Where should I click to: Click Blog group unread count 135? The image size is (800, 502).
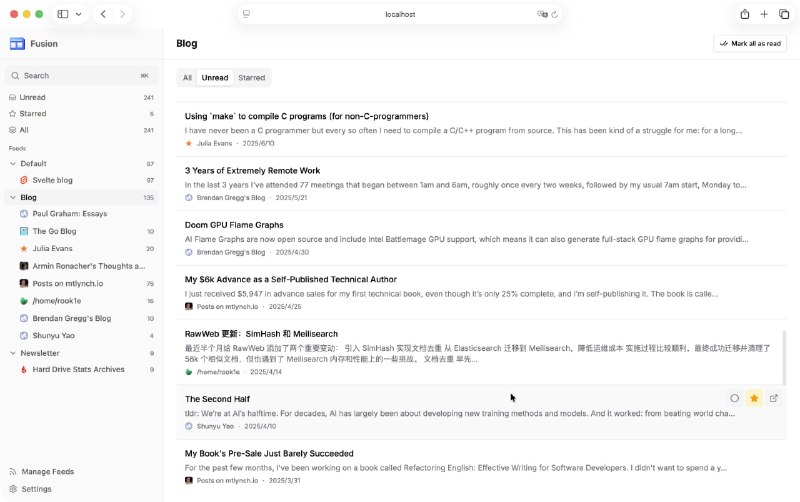coord(148,197)
